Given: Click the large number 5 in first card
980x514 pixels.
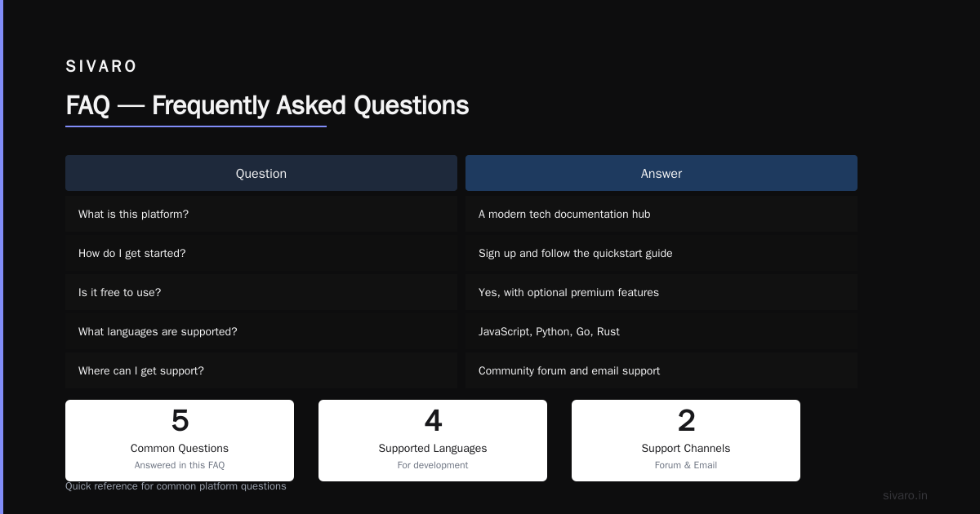Looking at the screenshot, I should click(180, 421).
